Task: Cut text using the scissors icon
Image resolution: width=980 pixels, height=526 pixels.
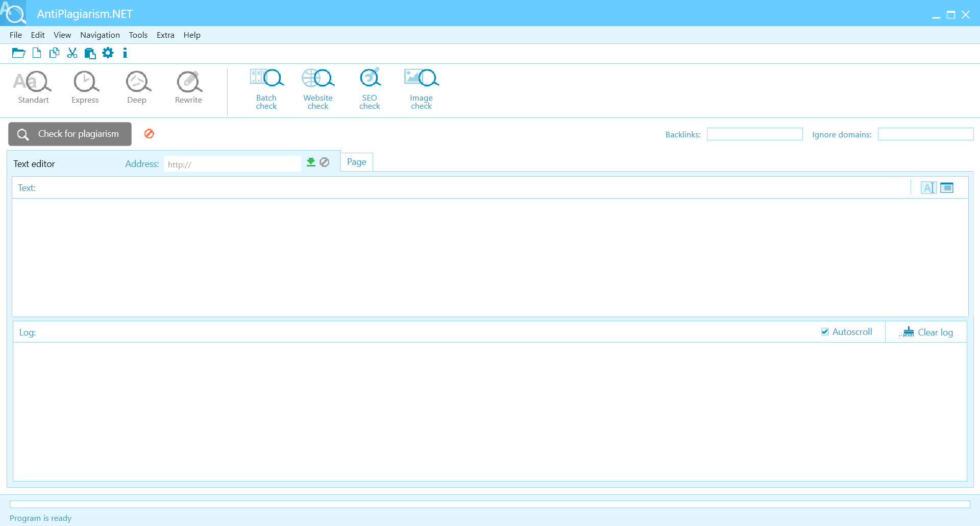Action: [x=72, y=53]
